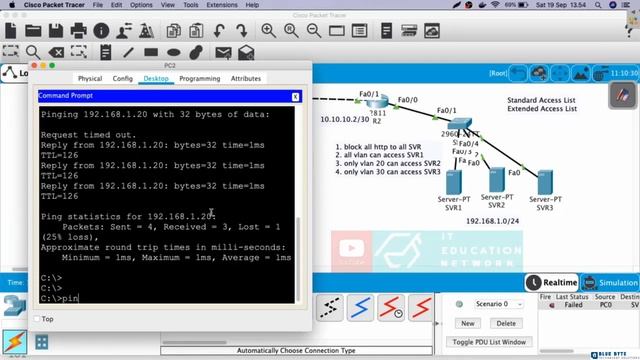Select the Delete tool icon
Image resolution: width=640 pixels, height=360 pixels.
click(x=56, y=52)
